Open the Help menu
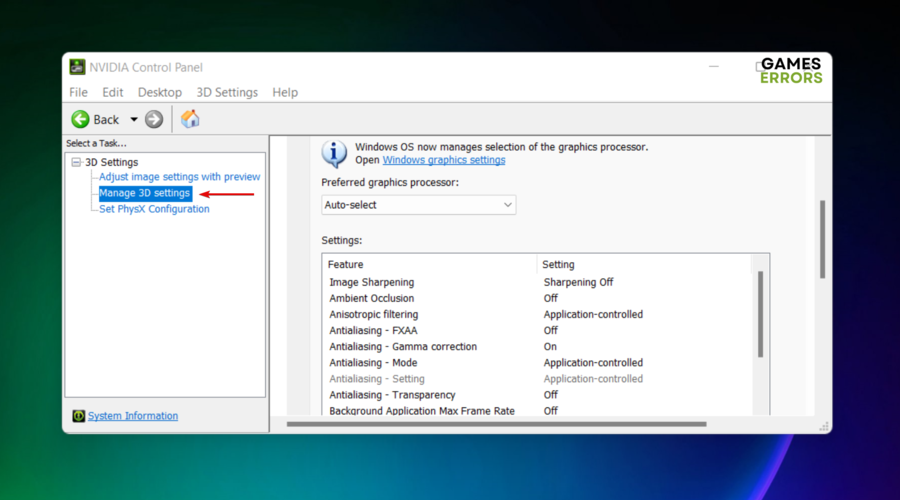900x500 pixels. (x=285, y=92)
